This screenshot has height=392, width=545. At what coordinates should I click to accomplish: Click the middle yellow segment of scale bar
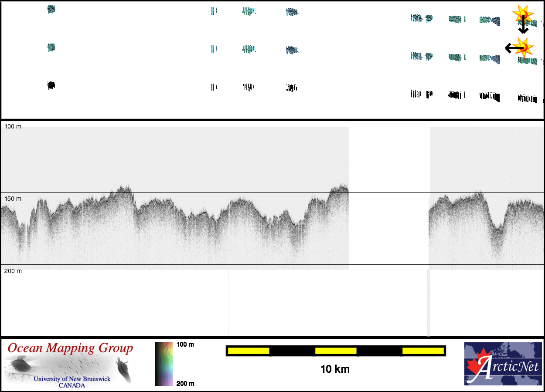click(335, 351)
